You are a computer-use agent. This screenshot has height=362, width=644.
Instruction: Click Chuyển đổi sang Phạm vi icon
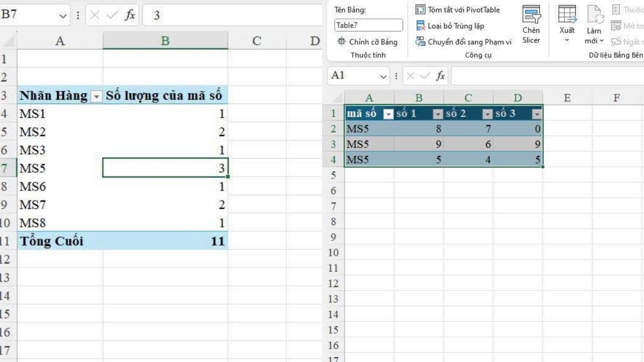pyautogui.click(x=420, y=42)
